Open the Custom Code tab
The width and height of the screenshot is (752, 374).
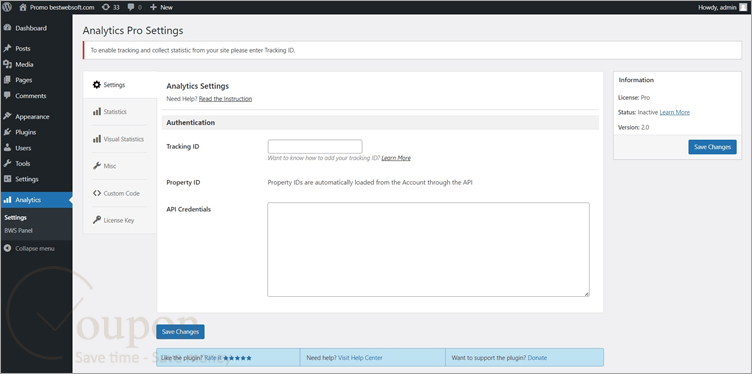click(x=120, y=193)
